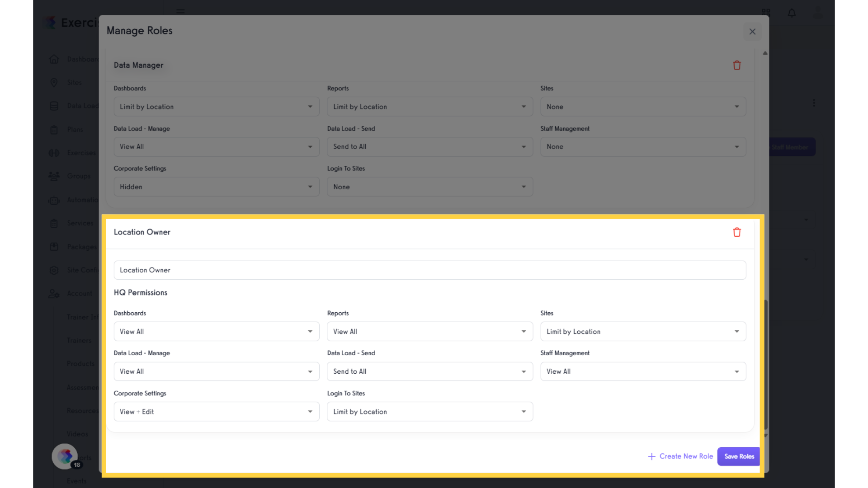Save the roles
This screenshot has height=488, width=868.
coord(739,456)
